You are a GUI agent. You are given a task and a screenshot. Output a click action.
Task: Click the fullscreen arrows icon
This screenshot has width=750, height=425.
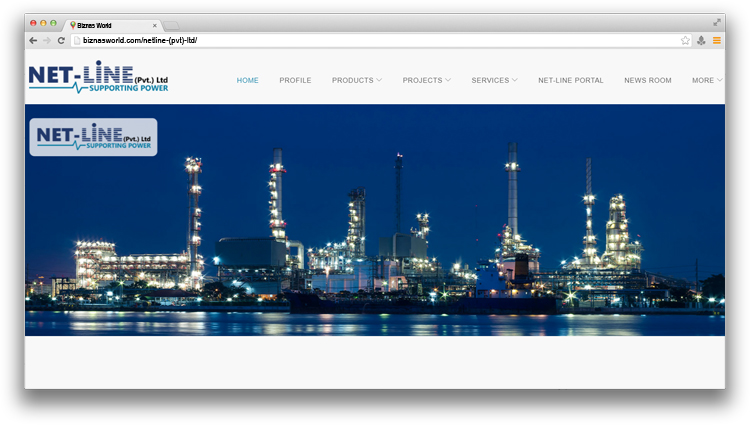pyautogui.click(x=716, y=22)
